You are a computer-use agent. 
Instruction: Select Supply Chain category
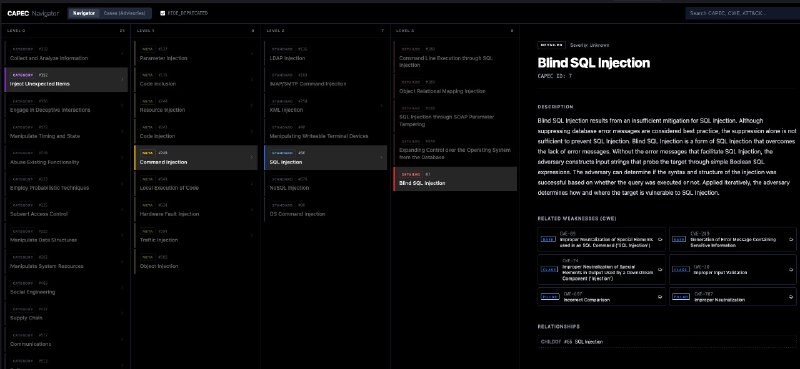66,314
